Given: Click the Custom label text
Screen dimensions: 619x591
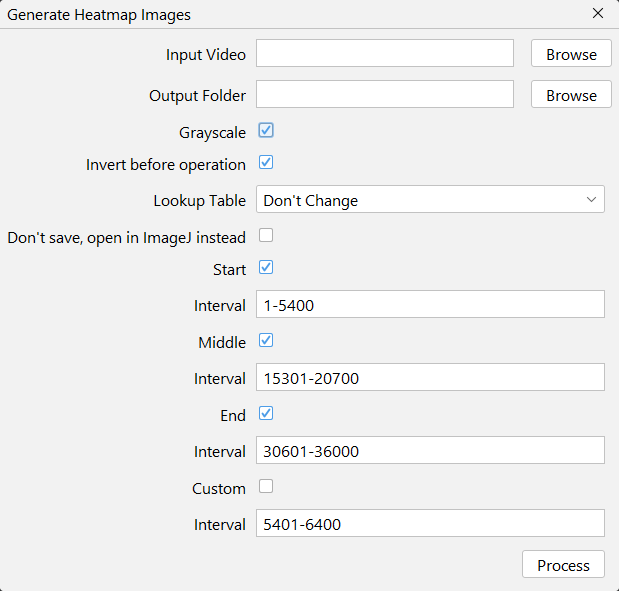Looking at the screenshot, I should click(219, 489).
